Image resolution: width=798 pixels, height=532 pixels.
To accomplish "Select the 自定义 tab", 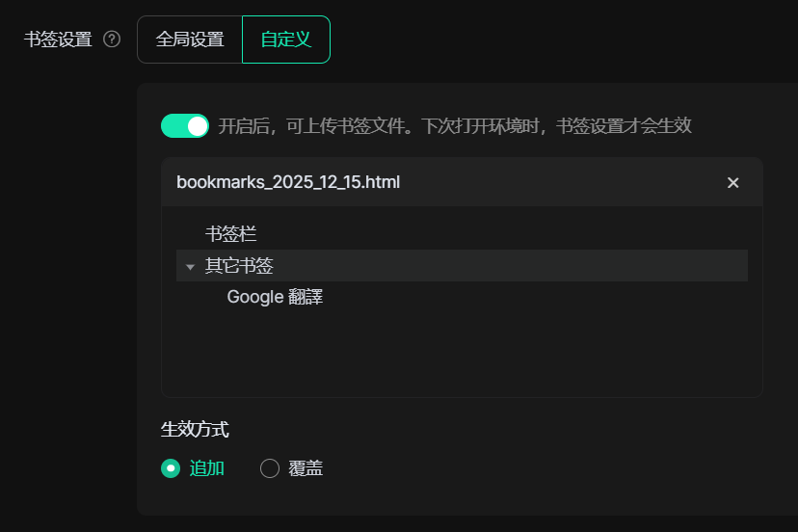I will [285, 40].
